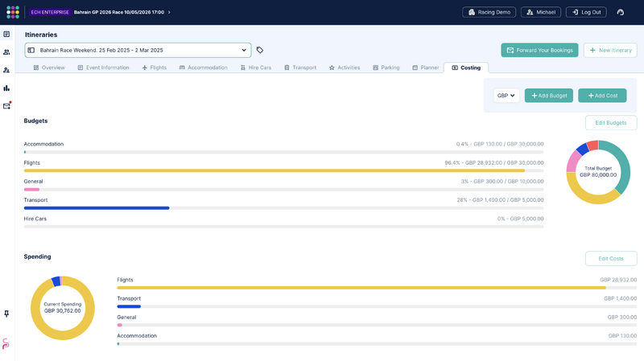This screenshot has width=644, height=361.
Task: Create a New Itinerary
Action: (x=610, y=50)
